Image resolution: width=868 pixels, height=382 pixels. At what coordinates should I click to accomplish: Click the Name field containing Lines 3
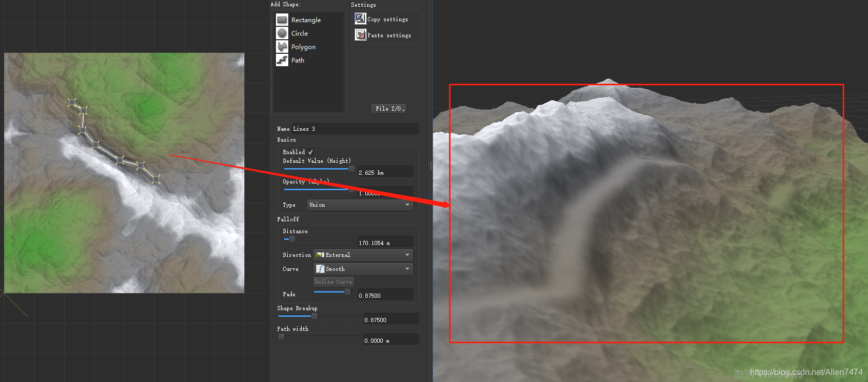[355, 129]
